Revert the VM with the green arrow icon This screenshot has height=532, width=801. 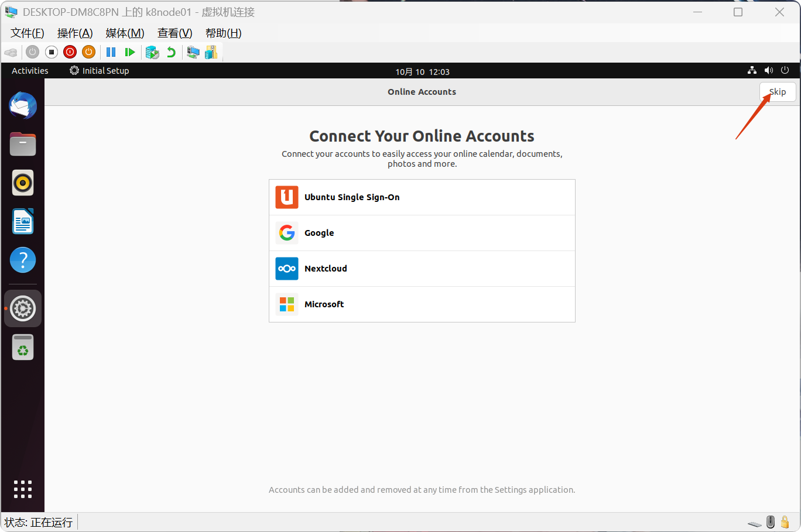[171, 52]
